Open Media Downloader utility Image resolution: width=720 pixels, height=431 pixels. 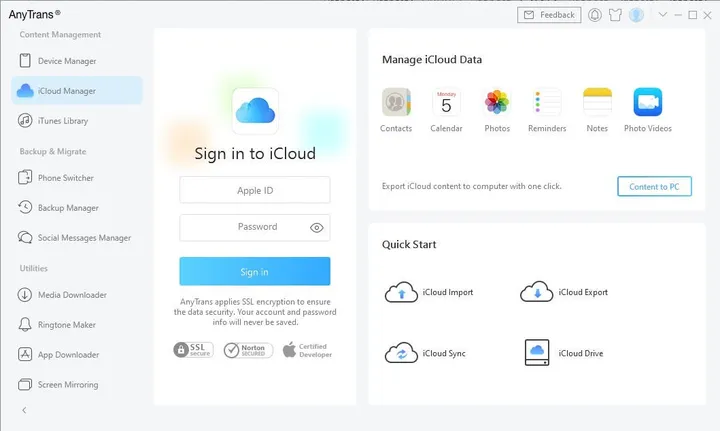(x=77, y=295)
